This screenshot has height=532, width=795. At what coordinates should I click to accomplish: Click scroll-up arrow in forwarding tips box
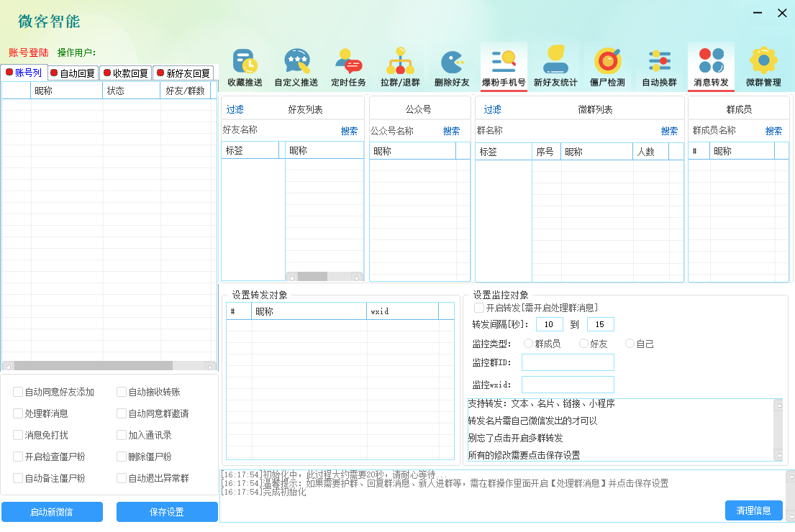pyautogui.click(x=779, y=404)
